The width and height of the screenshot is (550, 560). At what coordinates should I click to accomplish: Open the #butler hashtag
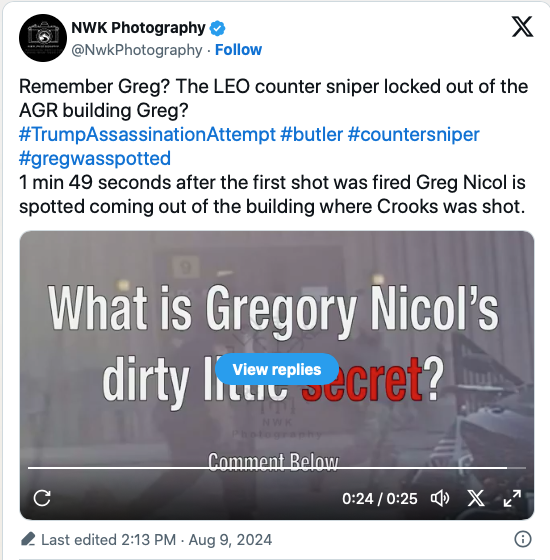pyautogui.click(x=311, y=135)
